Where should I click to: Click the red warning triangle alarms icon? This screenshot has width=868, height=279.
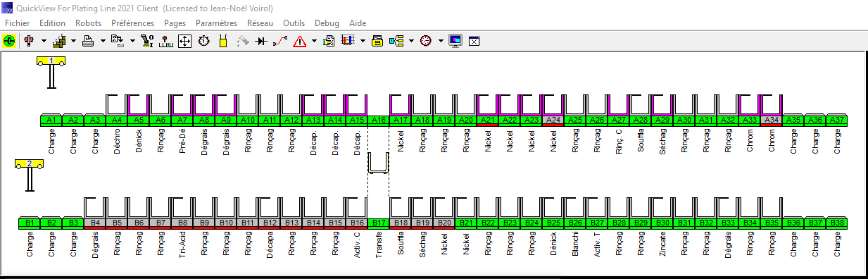coord(299,41)
